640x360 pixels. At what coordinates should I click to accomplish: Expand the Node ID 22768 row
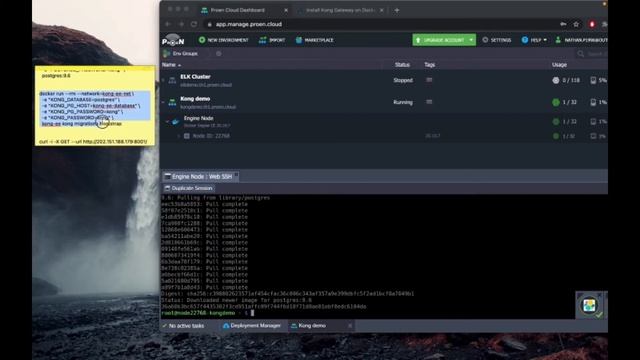coord(178,136)
